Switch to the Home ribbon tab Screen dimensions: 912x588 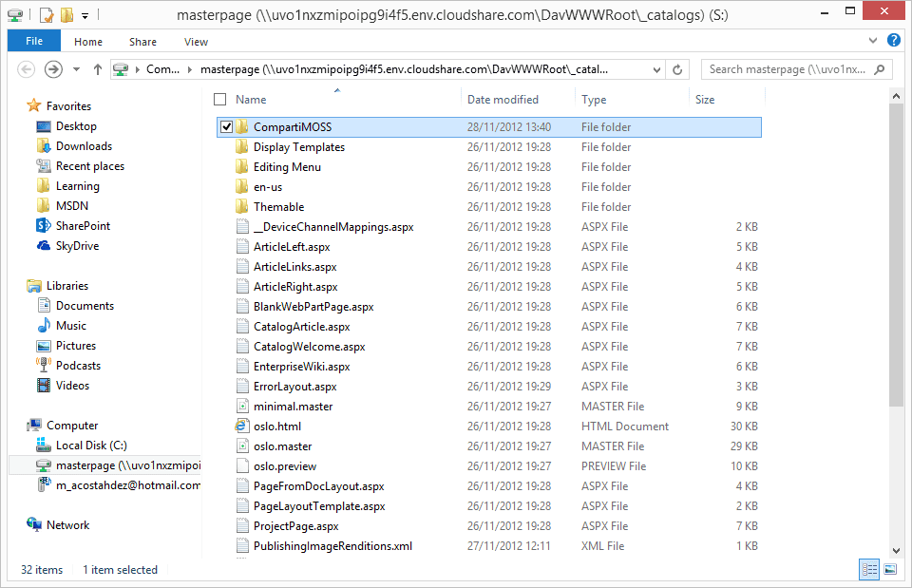click(x=88, y=42)
